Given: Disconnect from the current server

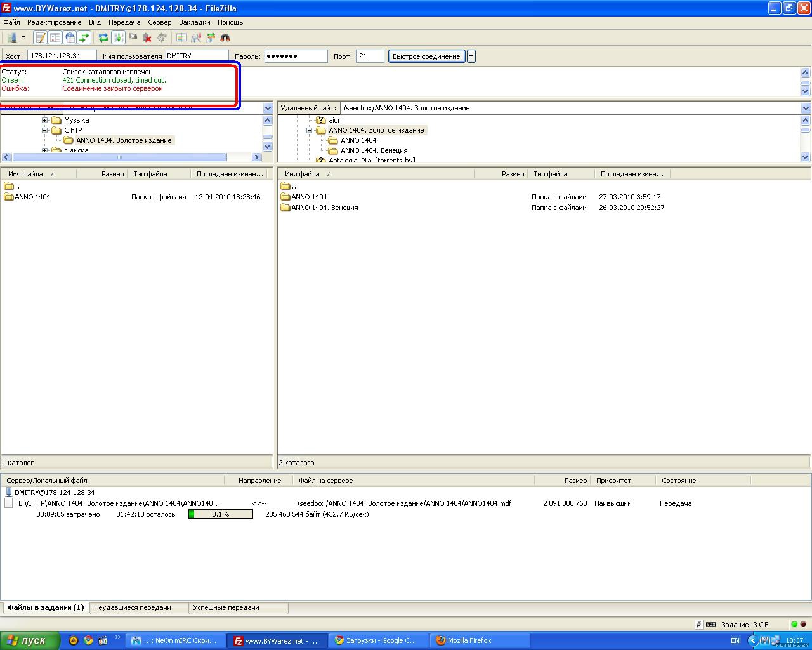Looking at the screenshot, I should coord(147,37).
